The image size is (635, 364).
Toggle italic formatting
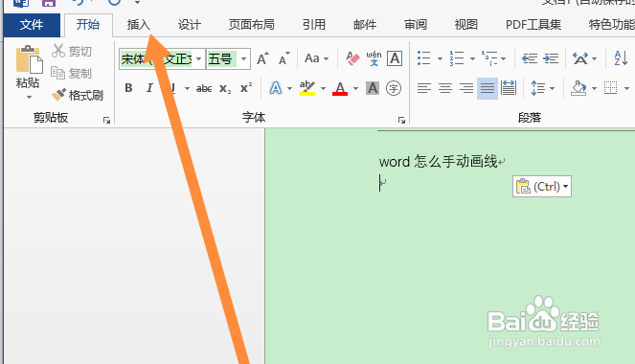pyautogui.click(x=149, y=88)
